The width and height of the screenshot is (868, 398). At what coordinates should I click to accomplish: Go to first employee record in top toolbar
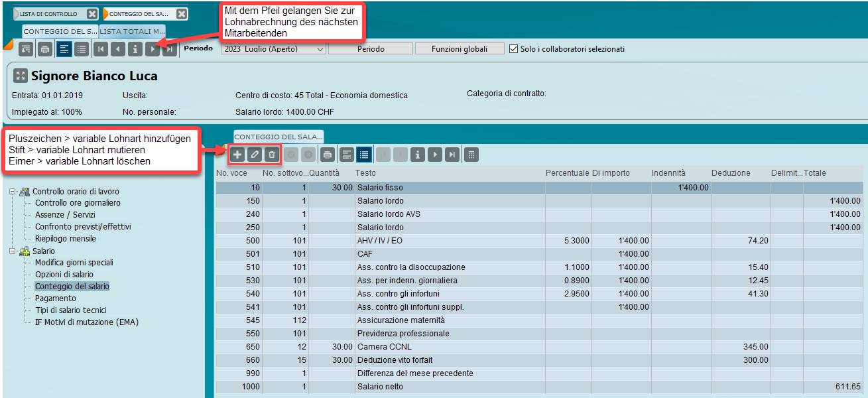click(x=101, y=48)
